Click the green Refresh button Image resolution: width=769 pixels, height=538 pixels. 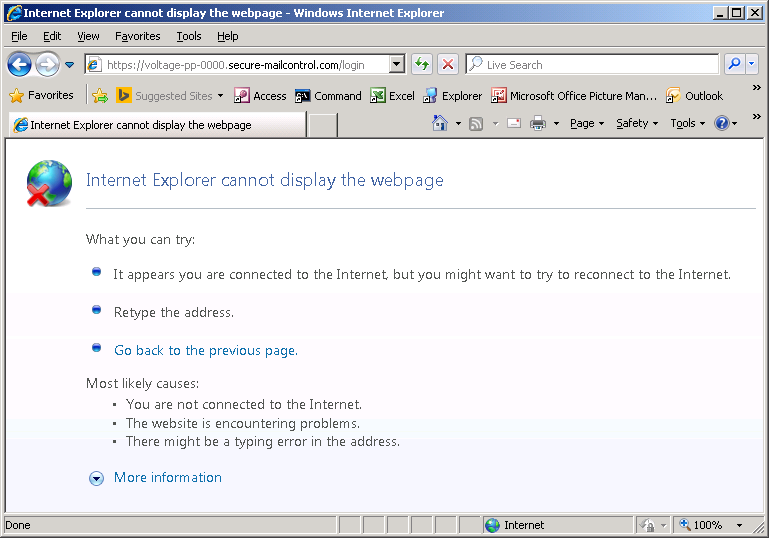tap(422, 64)
